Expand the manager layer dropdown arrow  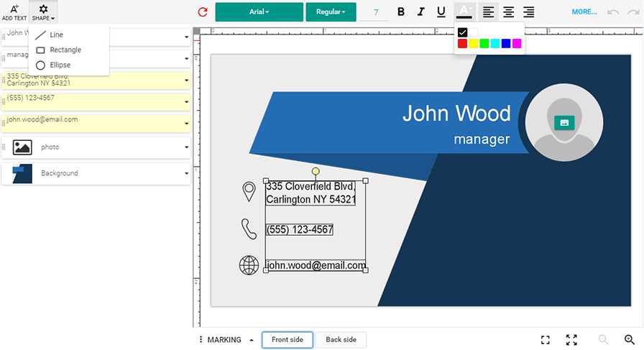pos(186,59)
